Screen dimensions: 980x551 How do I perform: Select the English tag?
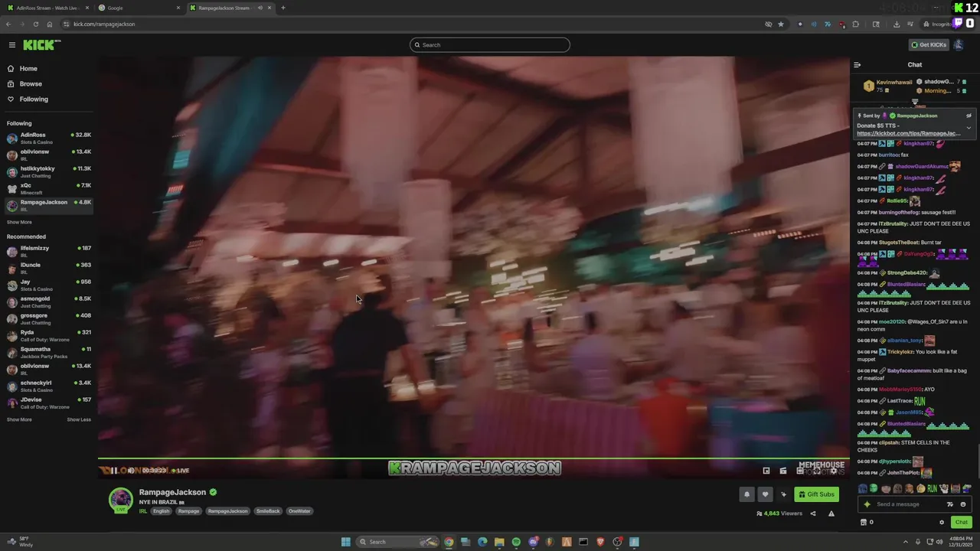point(162,511)
